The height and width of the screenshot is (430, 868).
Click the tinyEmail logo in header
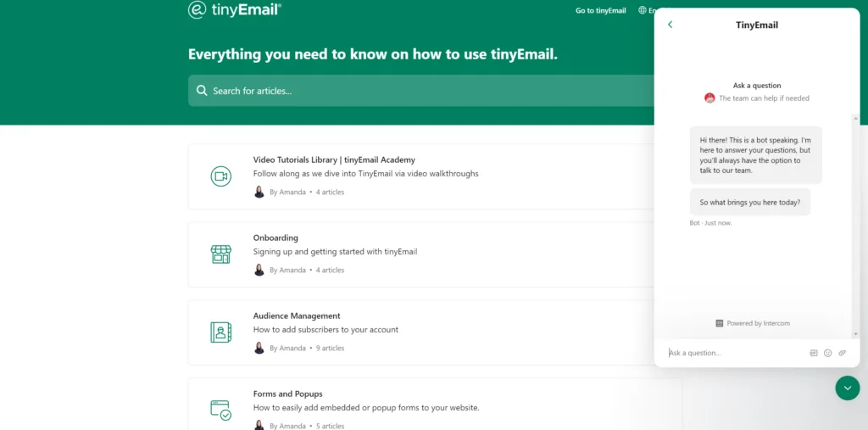(x=235, y=10)
